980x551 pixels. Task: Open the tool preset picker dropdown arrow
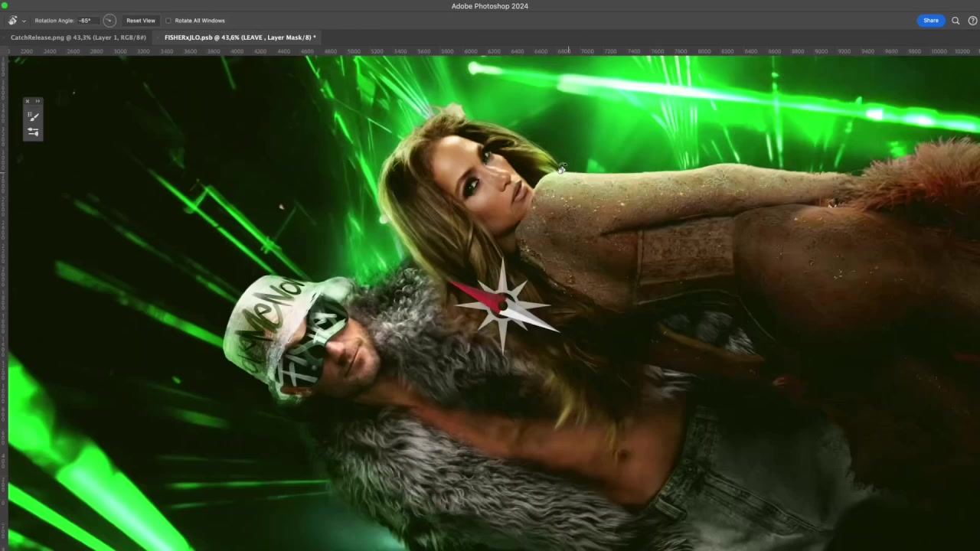pyautogui.click(x=24, y=21)
